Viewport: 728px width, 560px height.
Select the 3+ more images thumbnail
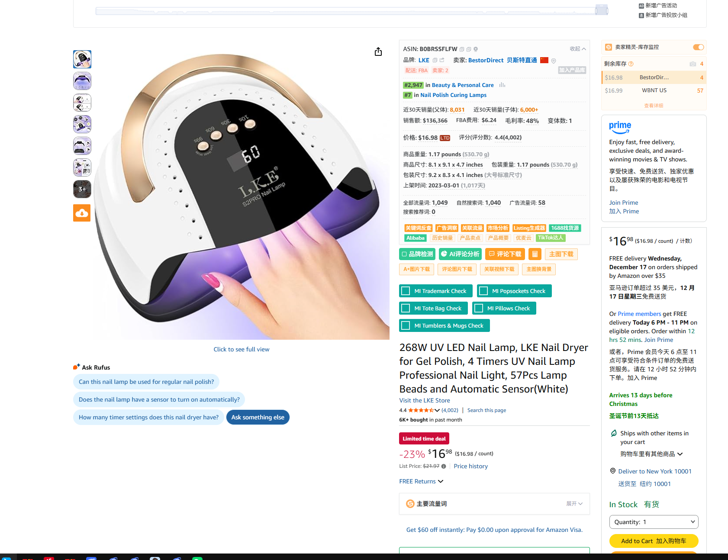point(82,189)
